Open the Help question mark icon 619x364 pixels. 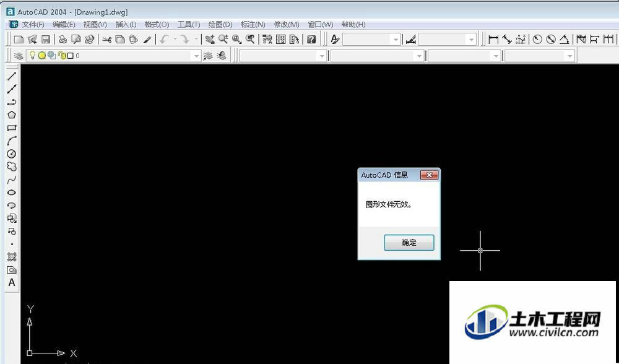tap(311, 39)
